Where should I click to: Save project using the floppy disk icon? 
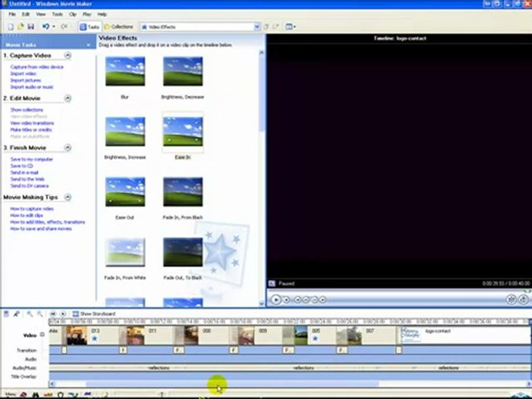(30, 27)
